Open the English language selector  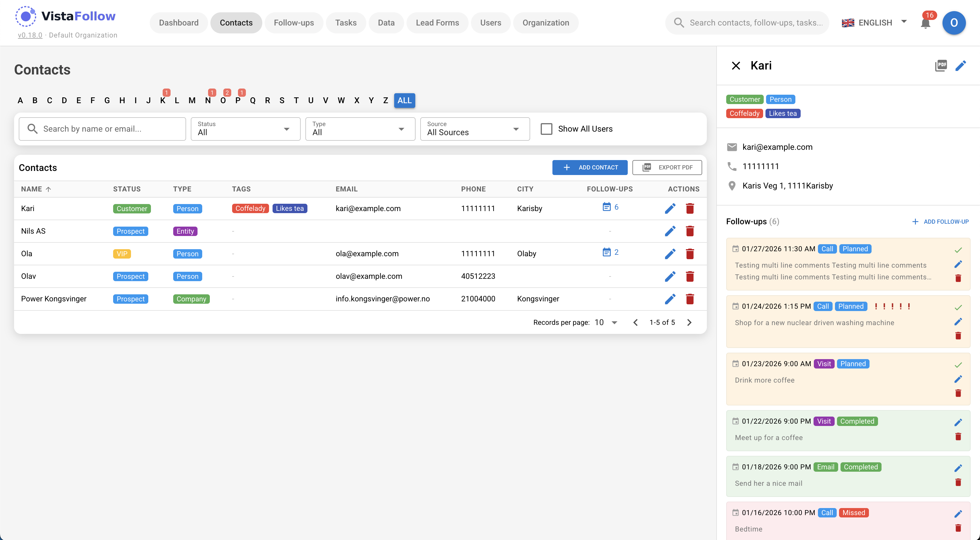click(x=874, y=23)
